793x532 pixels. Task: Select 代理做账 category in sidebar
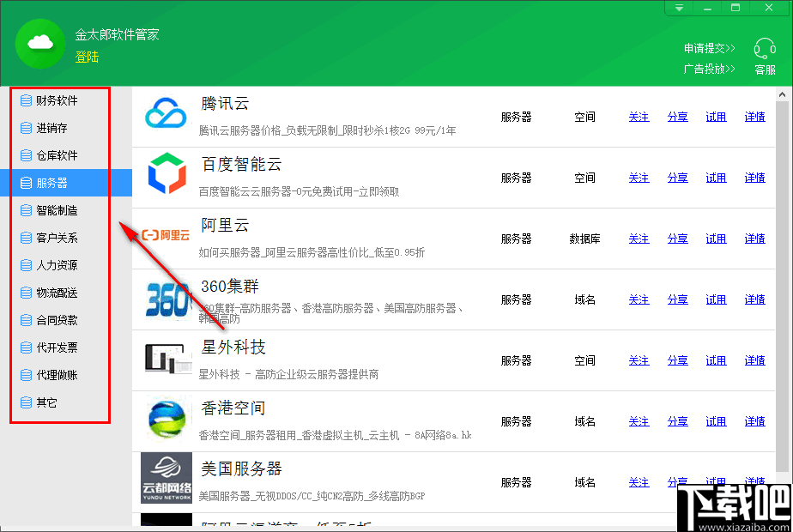tap(66, 375)
